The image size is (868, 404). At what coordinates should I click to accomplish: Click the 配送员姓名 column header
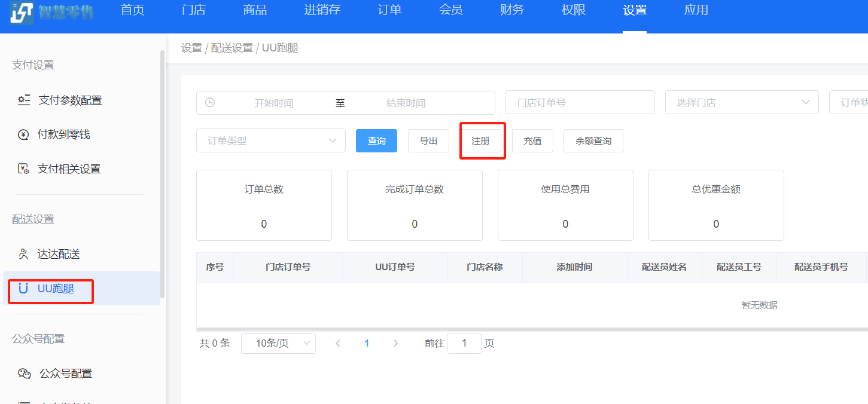click(x=664, y=267)
